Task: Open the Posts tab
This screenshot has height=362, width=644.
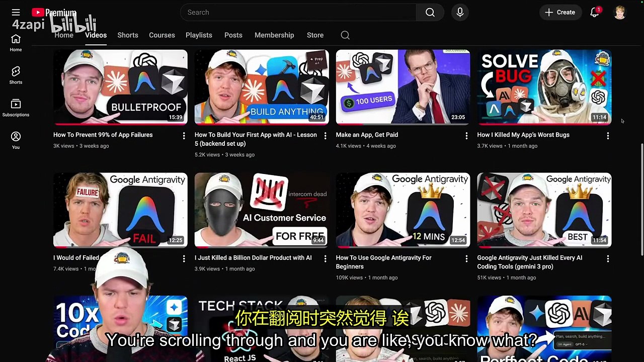Action: point(233,35)
